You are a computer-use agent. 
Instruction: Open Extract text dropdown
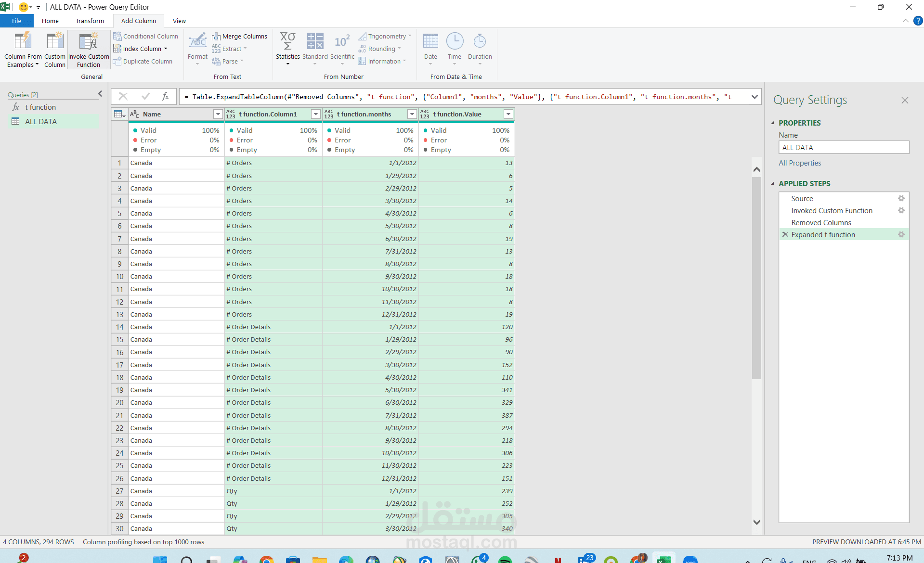coord(229,49)
